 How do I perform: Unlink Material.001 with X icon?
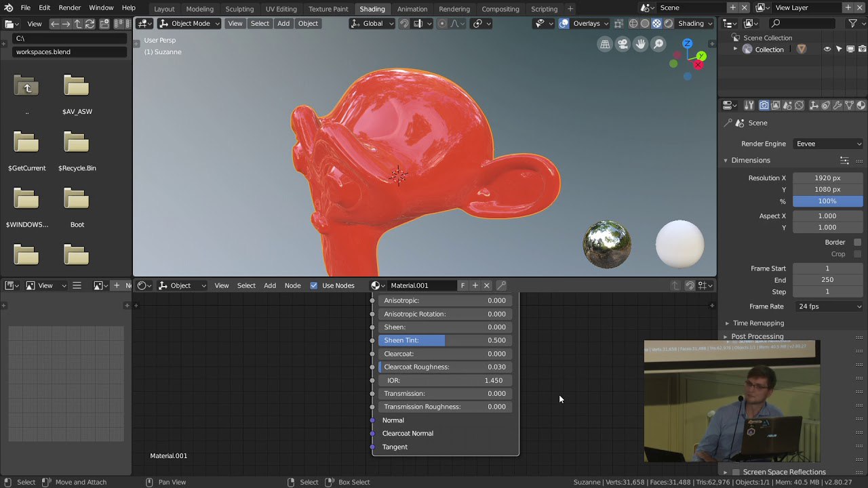click(x=486, y=285)
